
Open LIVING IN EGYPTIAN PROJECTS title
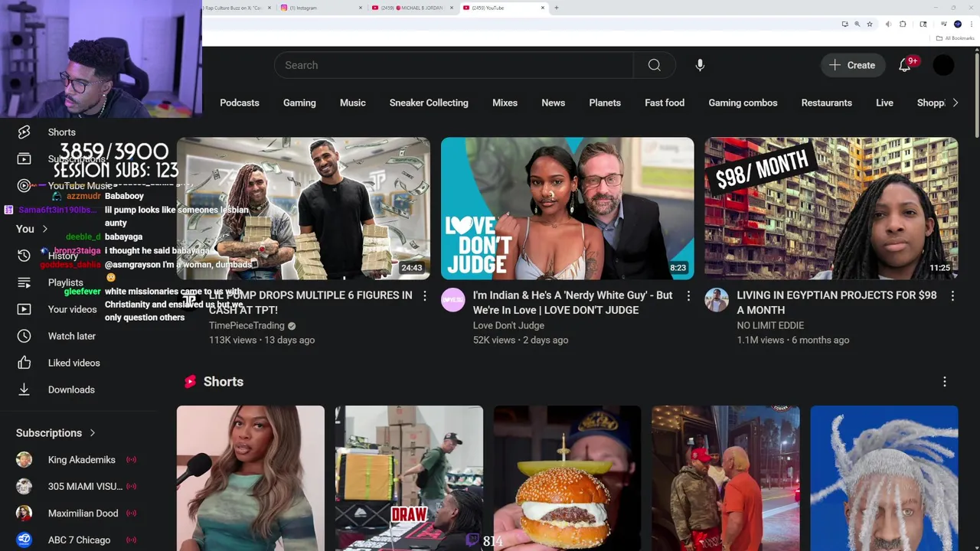837,302
